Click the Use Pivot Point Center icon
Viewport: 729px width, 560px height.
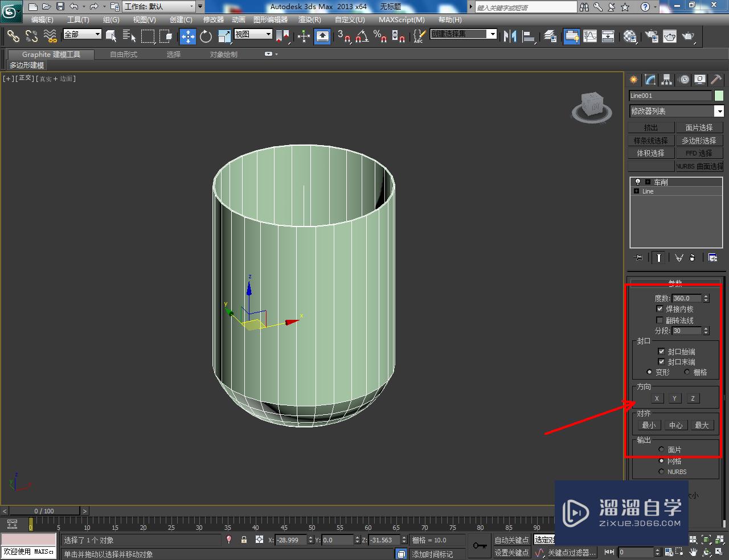[x=282, y=36]
